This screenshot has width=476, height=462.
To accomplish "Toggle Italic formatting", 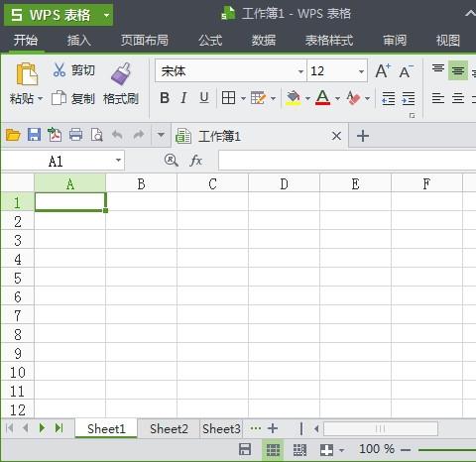I will tap(183, 98).
